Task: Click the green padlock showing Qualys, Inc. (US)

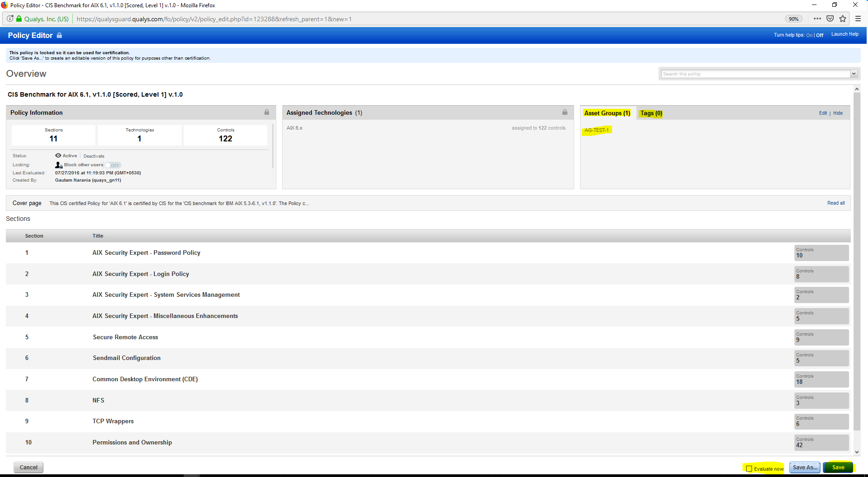Action: [19, 19]
